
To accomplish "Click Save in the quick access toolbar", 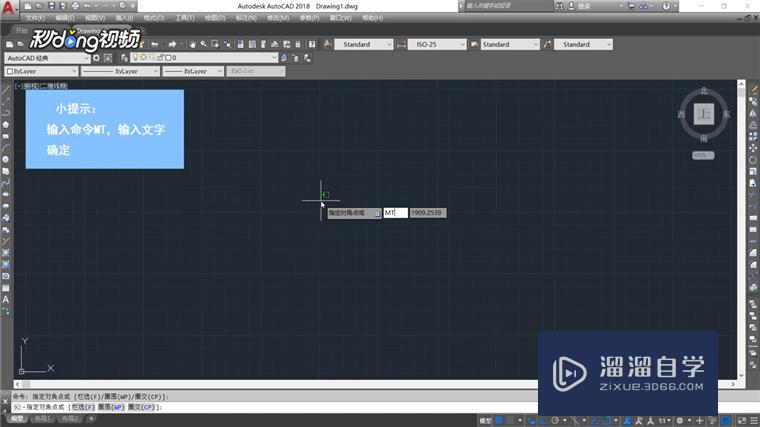I will pos(52,6).
